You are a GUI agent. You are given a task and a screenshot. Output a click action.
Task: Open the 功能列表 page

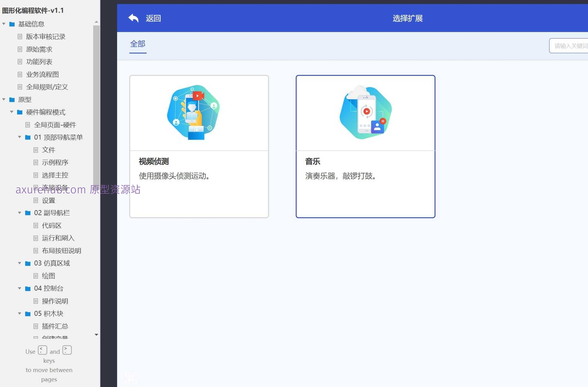click(x=39, y=62)
